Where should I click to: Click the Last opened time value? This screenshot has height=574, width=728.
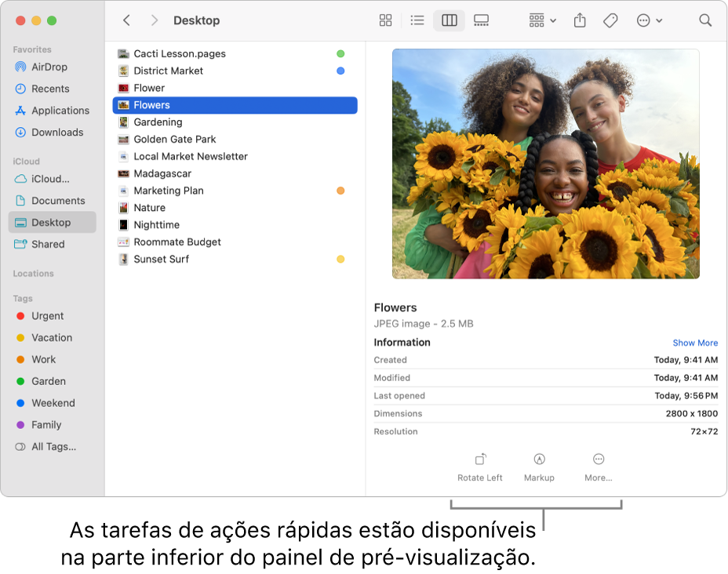coord(686,396)
